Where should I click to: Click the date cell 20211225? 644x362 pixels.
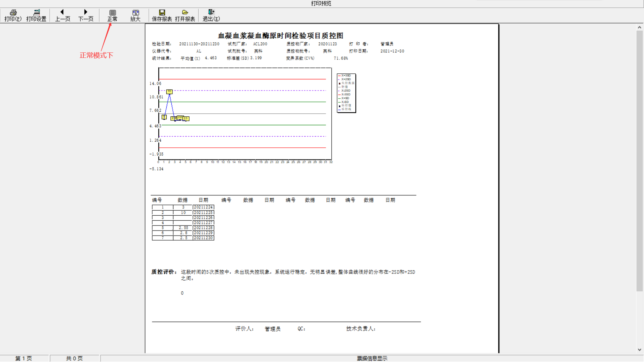pyautogui.click(x=203, y=213)
